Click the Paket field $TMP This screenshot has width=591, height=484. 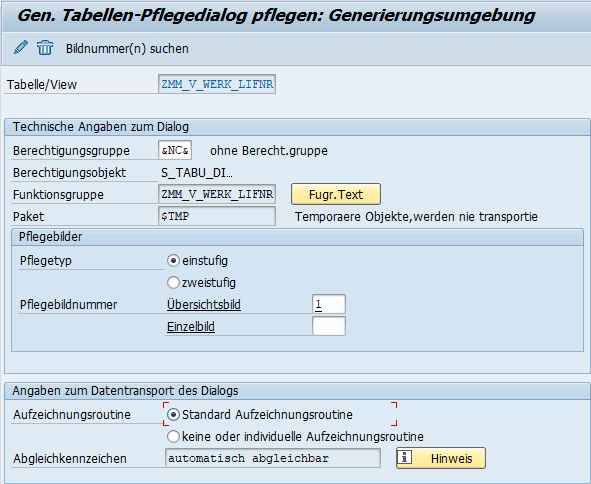[x=217, y=216]
